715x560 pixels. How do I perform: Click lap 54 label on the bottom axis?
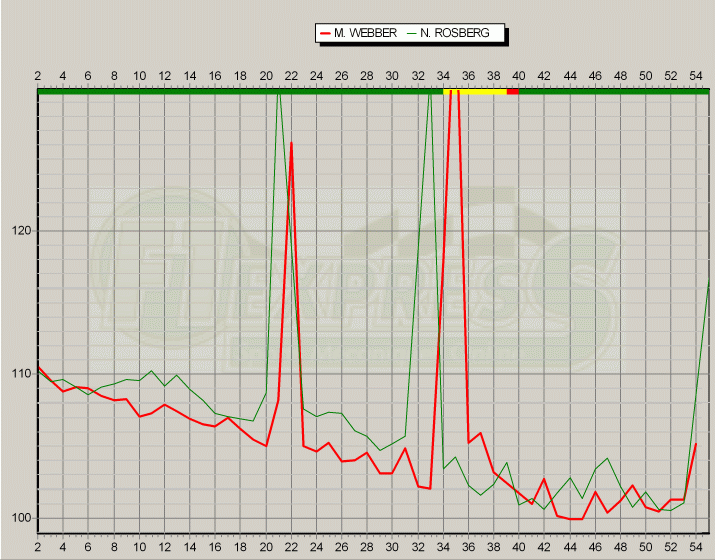click(x=696, y=549)
